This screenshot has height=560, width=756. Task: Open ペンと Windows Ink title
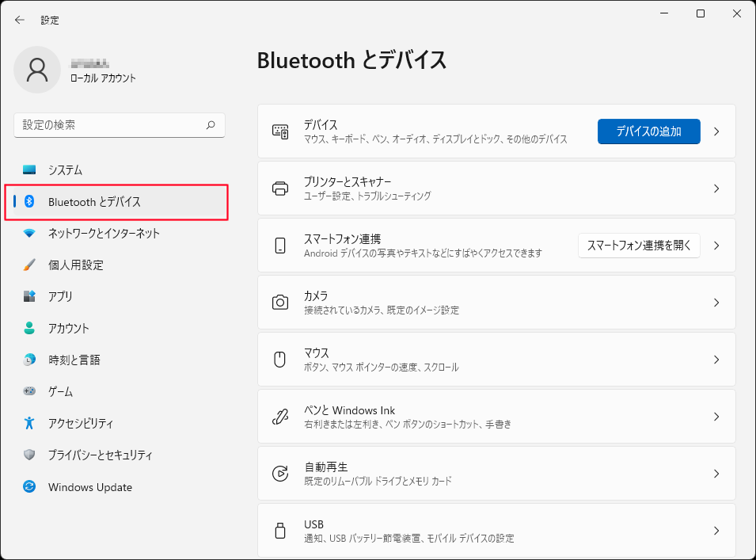click(350, 410)
